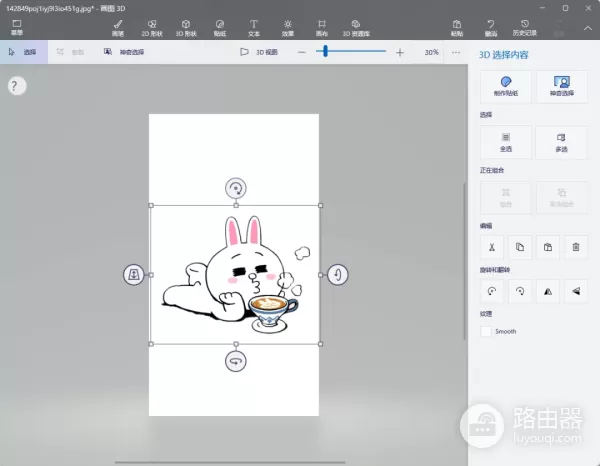Delete selection with trash icon
The image size is (600, 466).
click(x=575, y=246)
